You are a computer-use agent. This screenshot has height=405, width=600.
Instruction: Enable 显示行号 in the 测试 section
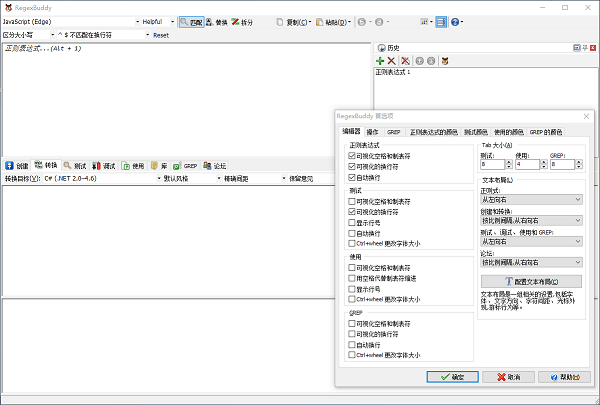(351, 222)
